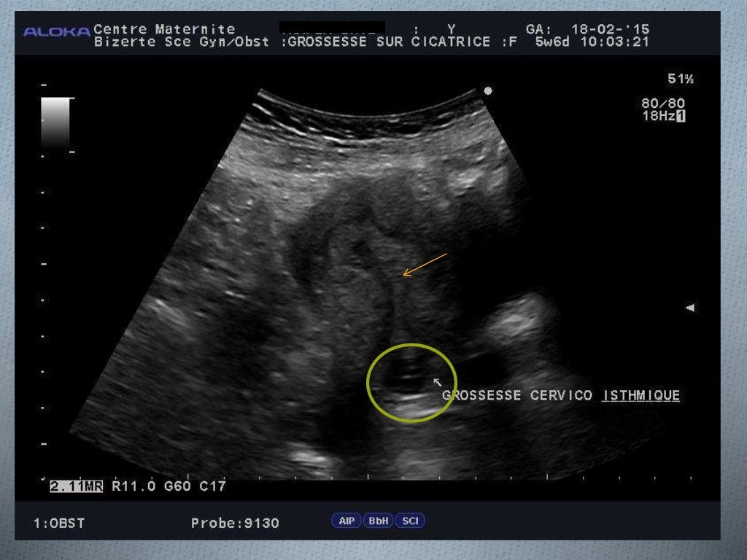This screenshot has width=747, height=560.
Task: Click the BbH indicator badge
Action: tap(379, 521)
